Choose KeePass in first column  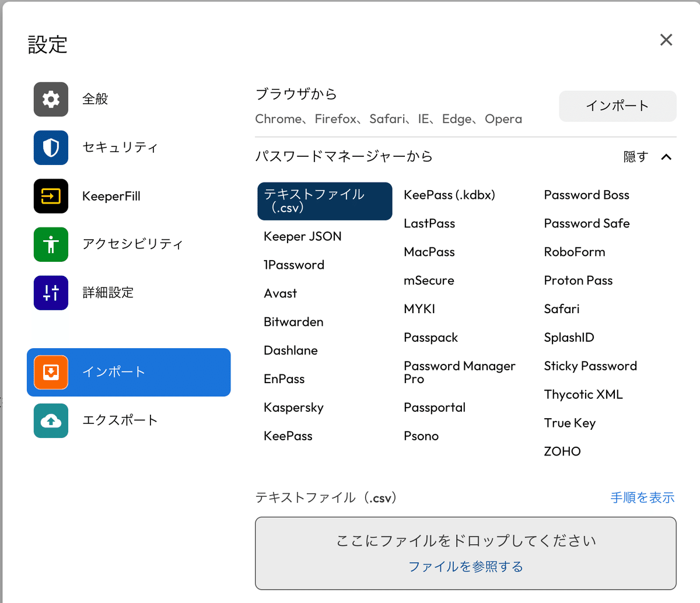(x=288, y=436)
